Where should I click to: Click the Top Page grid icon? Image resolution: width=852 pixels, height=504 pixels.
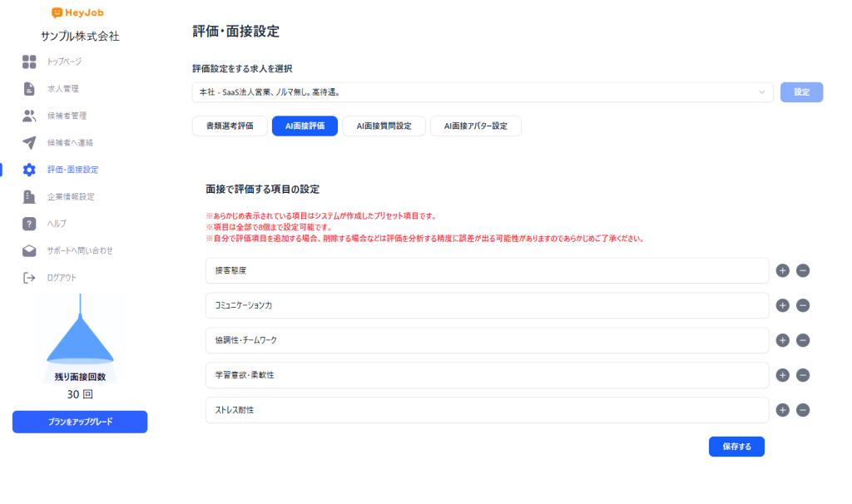[29, 62]
